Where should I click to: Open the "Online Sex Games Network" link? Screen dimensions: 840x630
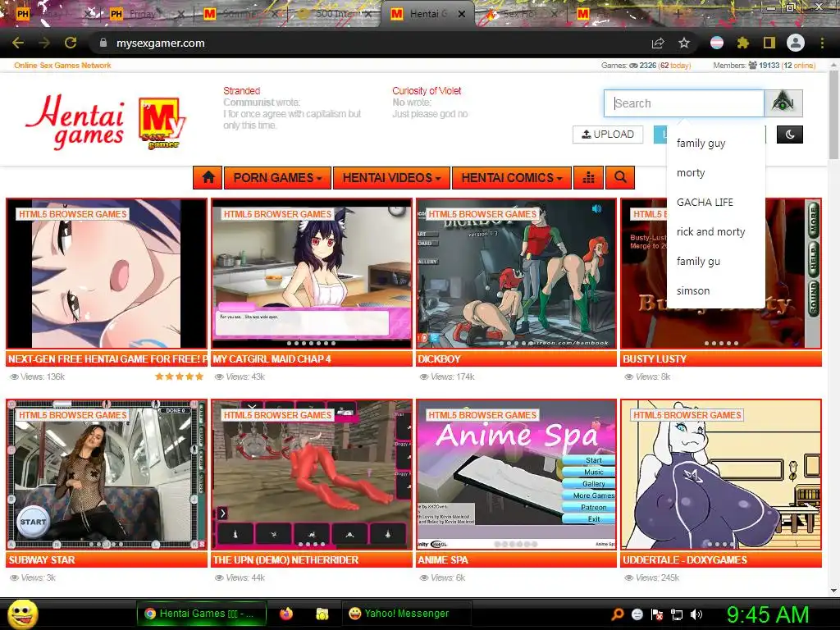pyautogui.click(x=62, y=66)
